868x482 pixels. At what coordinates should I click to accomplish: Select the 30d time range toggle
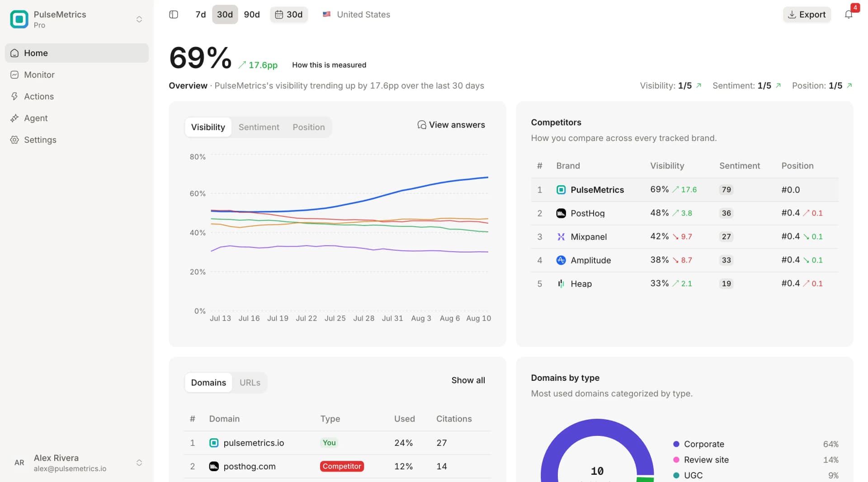tap(225, 14)
